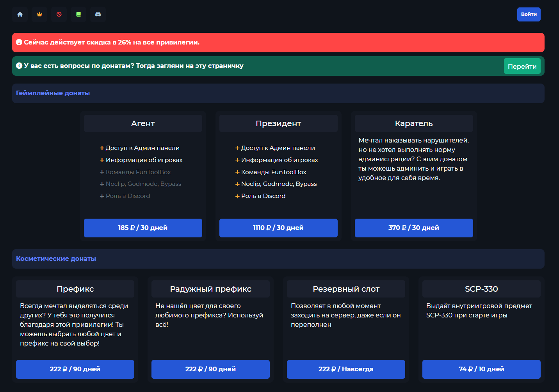Click the red 26% discount banner text
The width and height of the screenshot is (559, 392).
coord(112,42)
